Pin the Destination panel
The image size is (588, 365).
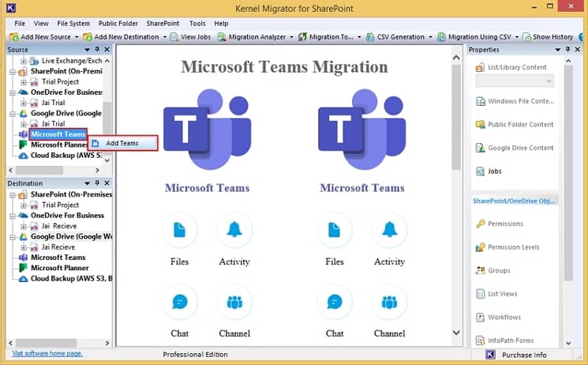(x=97, y=183)
